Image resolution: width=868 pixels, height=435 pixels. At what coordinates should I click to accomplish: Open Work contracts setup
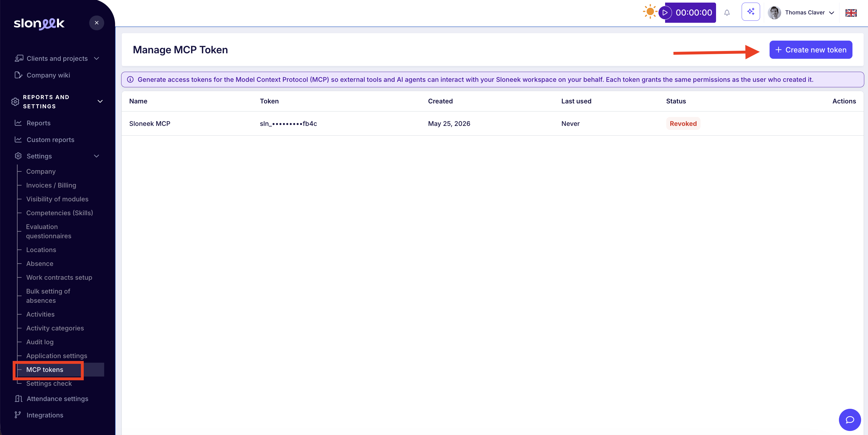[x=59, y=277]
